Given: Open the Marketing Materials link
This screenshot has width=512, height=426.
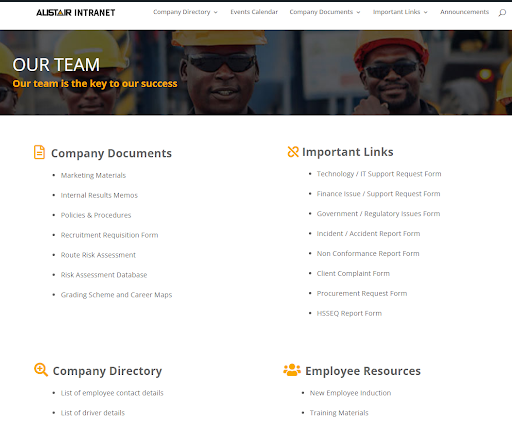Looking at the screenshot, I should (93, 175).
